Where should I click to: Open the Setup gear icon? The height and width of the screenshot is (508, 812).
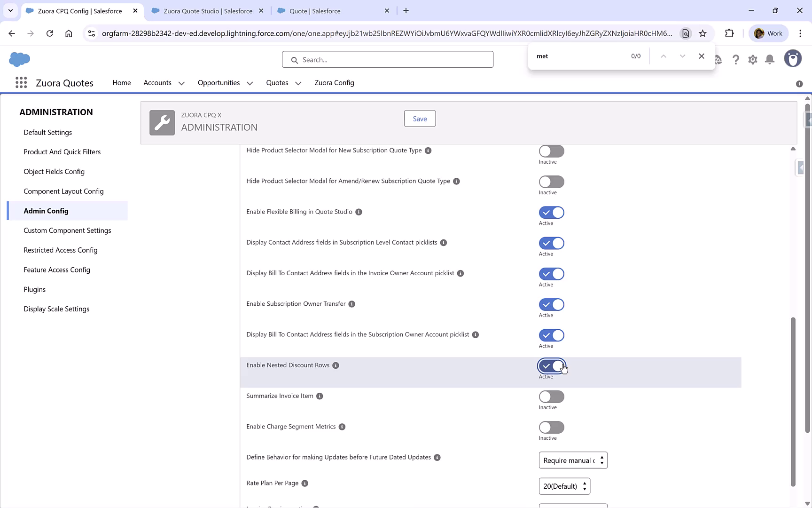752,59
